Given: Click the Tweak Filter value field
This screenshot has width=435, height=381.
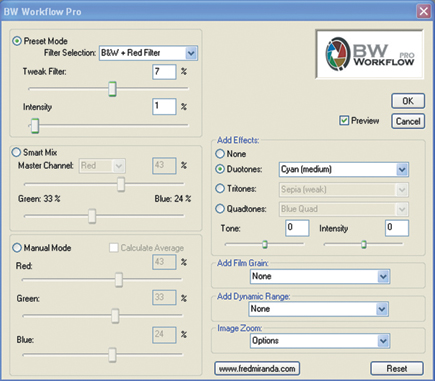Looking at the screenshot, I should [x=164, y=72].
